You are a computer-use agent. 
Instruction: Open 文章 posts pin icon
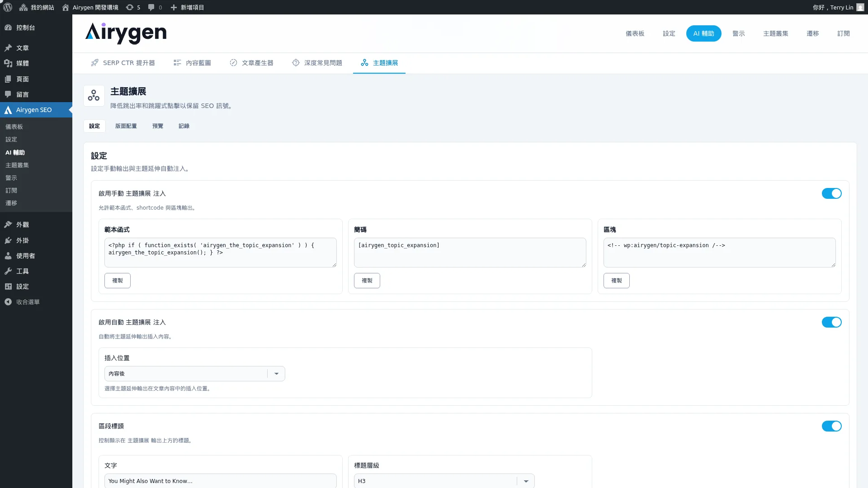[8, 48]
